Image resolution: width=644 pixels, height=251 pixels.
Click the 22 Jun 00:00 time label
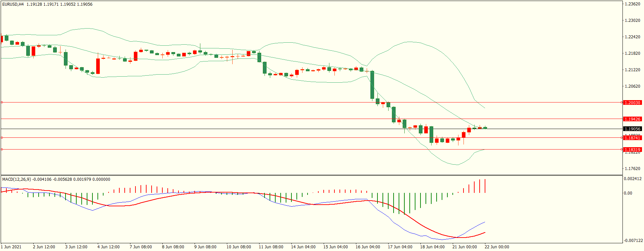[497, 247]
